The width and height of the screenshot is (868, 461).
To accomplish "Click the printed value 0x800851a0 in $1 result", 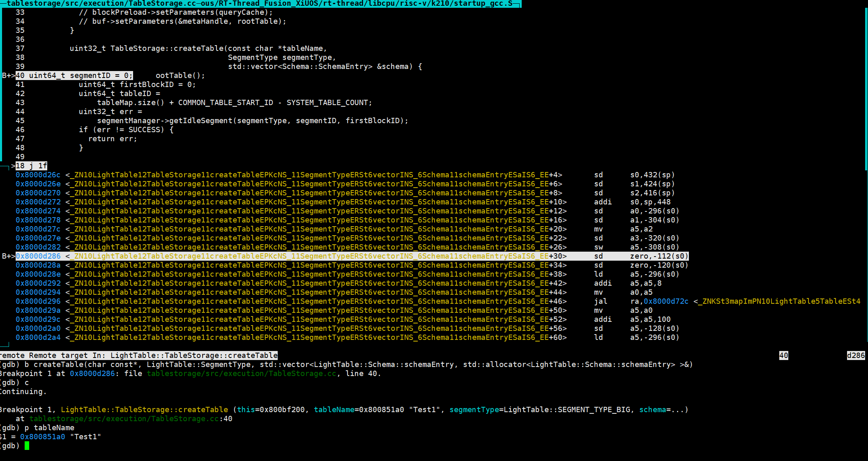I will pos(43,437).
